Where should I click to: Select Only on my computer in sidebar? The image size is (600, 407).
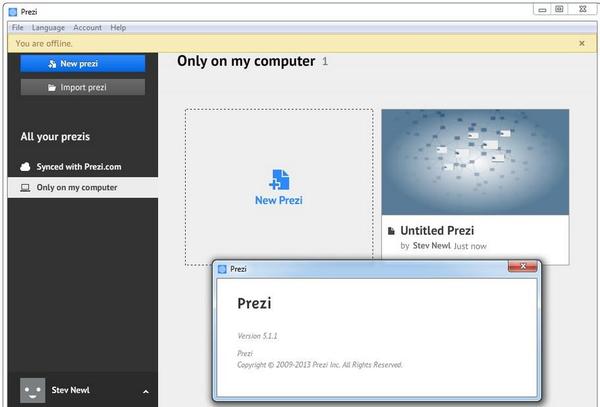click(x=83, y=187)
